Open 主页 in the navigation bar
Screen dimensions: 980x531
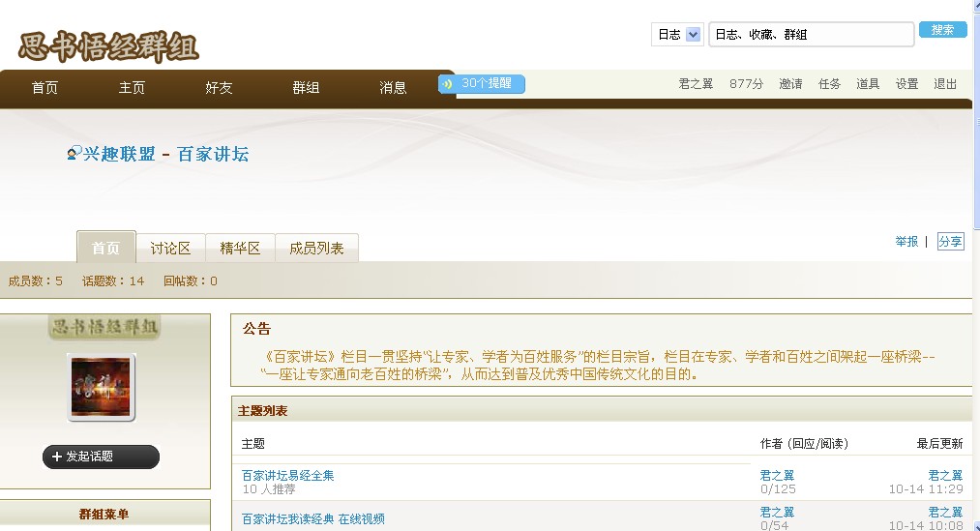click(132, 87)
